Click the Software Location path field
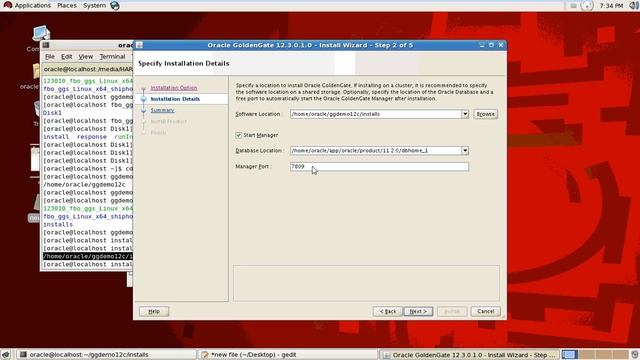Viewport: 640px width, 360px height. (376, 114)
